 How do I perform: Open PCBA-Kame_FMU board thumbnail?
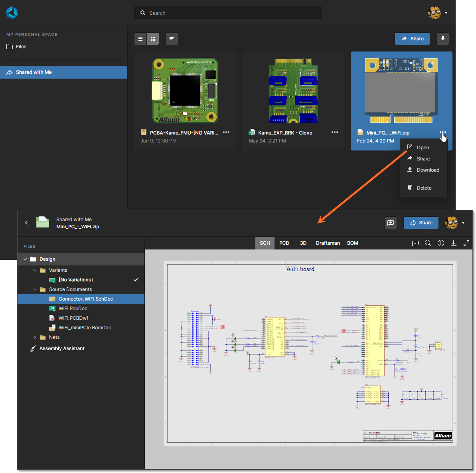[185, 91]
